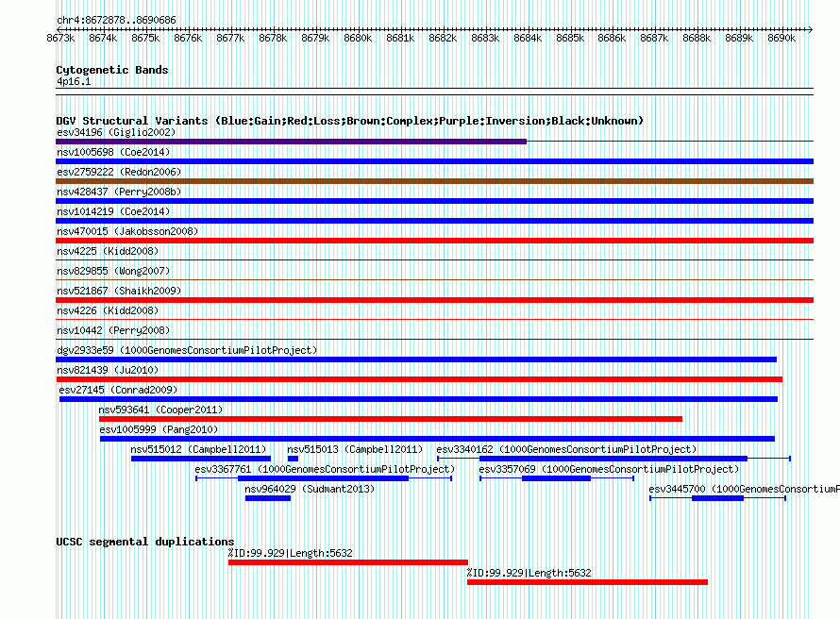Image resolution: width=840 pixels, height=619 pixels.
Task: Click the 8690k ruler tick label
Action: coord(781,38)
